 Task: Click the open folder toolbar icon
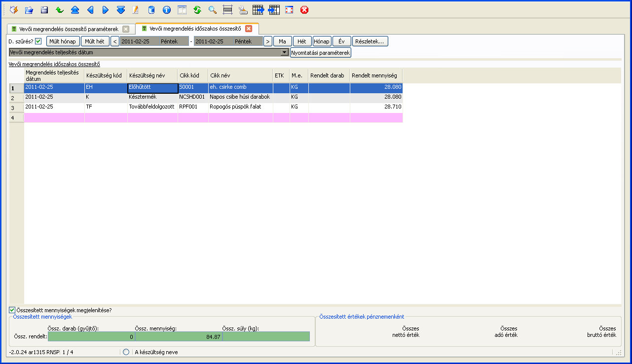(29, 9)
